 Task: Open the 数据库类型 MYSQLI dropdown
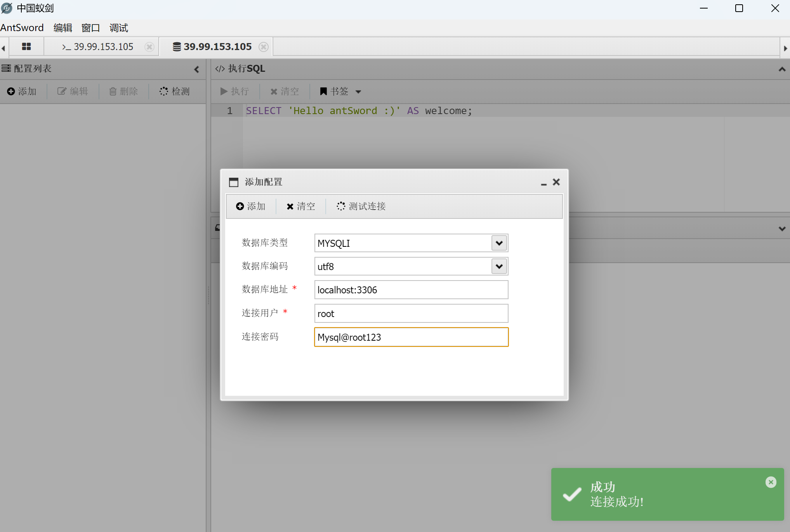[x=499, y=243]
